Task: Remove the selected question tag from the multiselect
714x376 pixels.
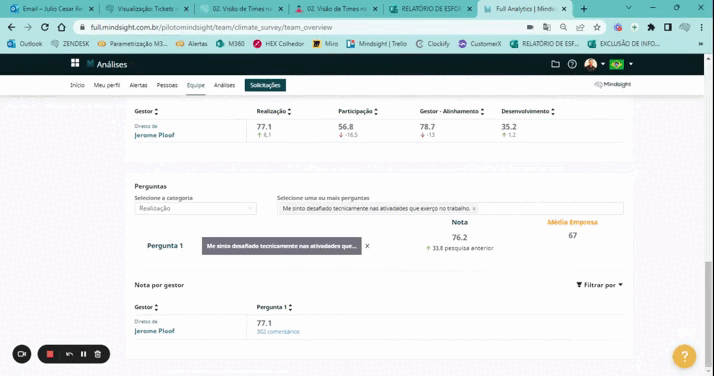Action: click(x=474, y=209)
